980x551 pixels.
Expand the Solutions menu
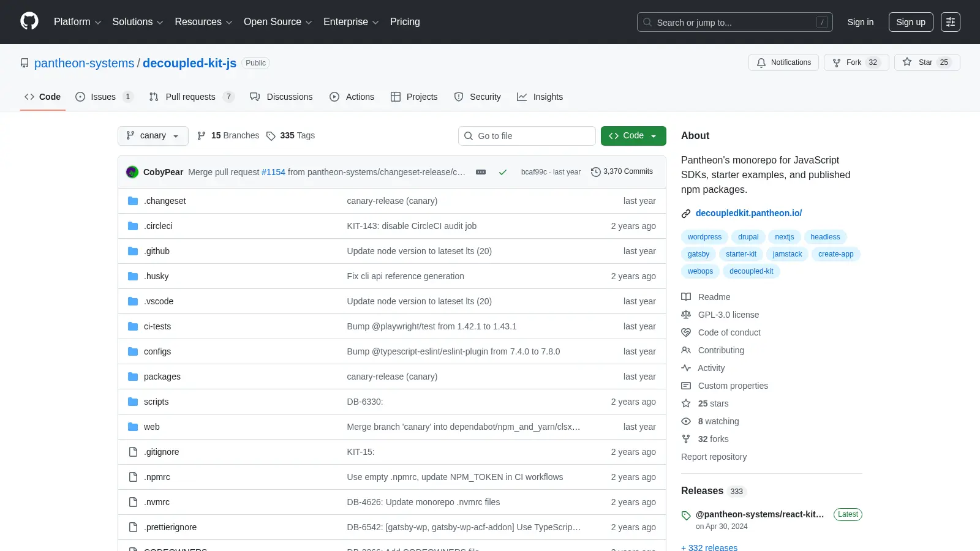click(x=138, y=22)
